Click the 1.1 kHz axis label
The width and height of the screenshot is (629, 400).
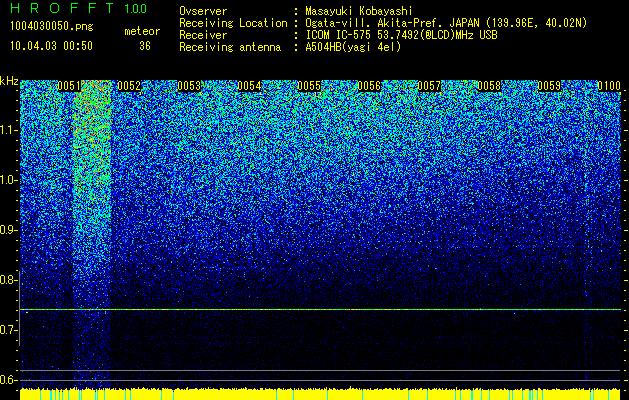[x=8, y=130]
